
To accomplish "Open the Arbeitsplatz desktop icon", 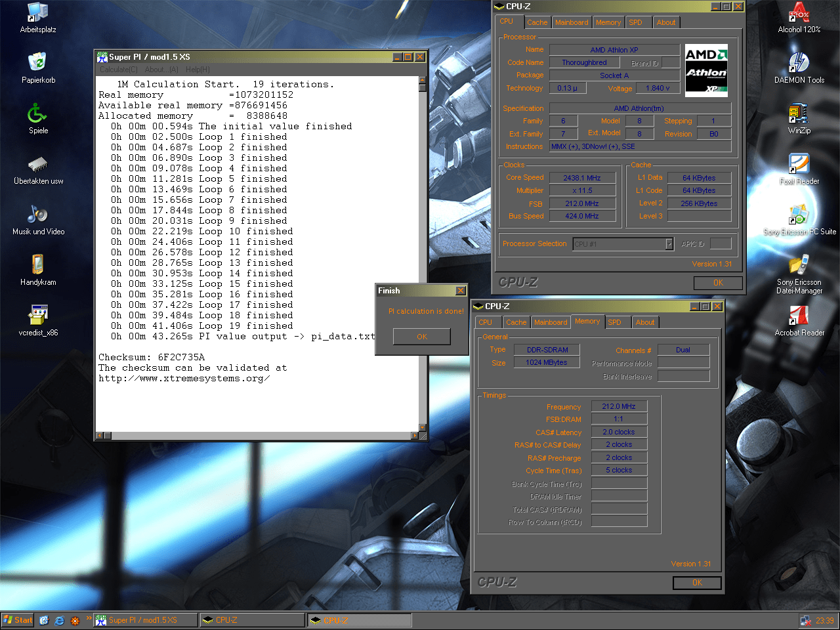I will click(x=38, y=12).
